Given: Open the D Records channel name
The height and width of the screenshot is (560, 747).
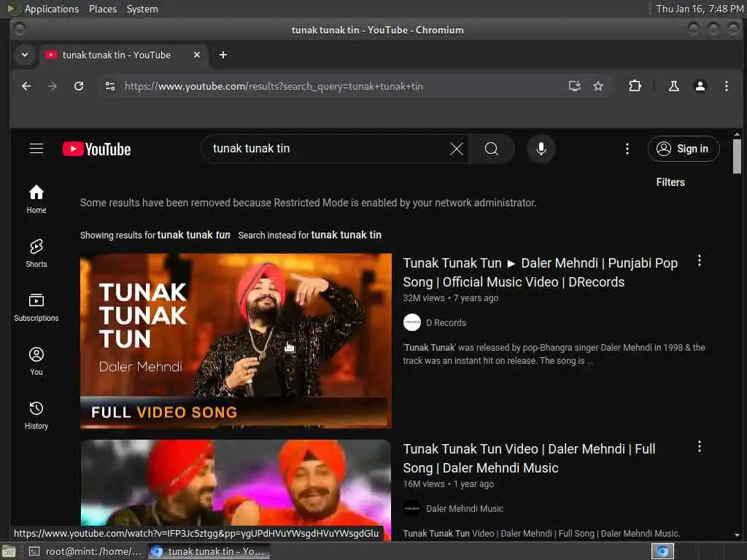Looking at the screenshot, I should [x=446, y=322].
